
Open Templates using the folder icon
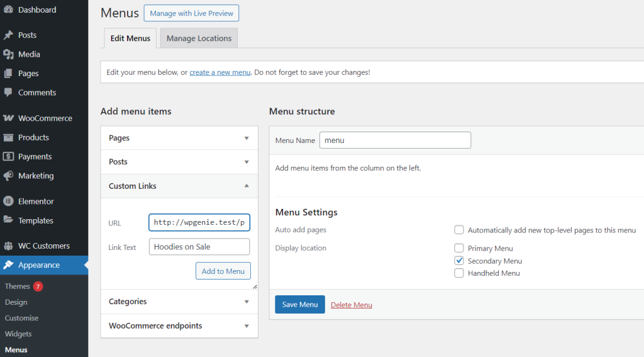point(8,220)
